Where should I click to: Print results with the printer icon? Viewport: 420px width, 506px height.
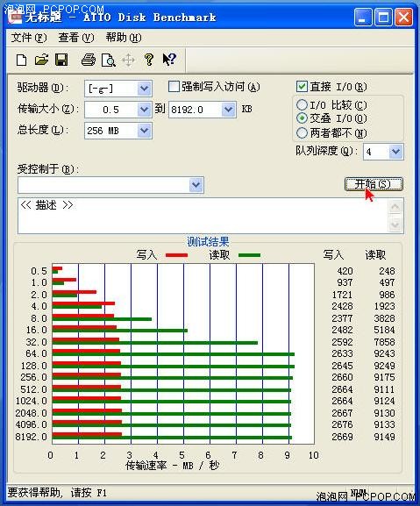(88, 60)
